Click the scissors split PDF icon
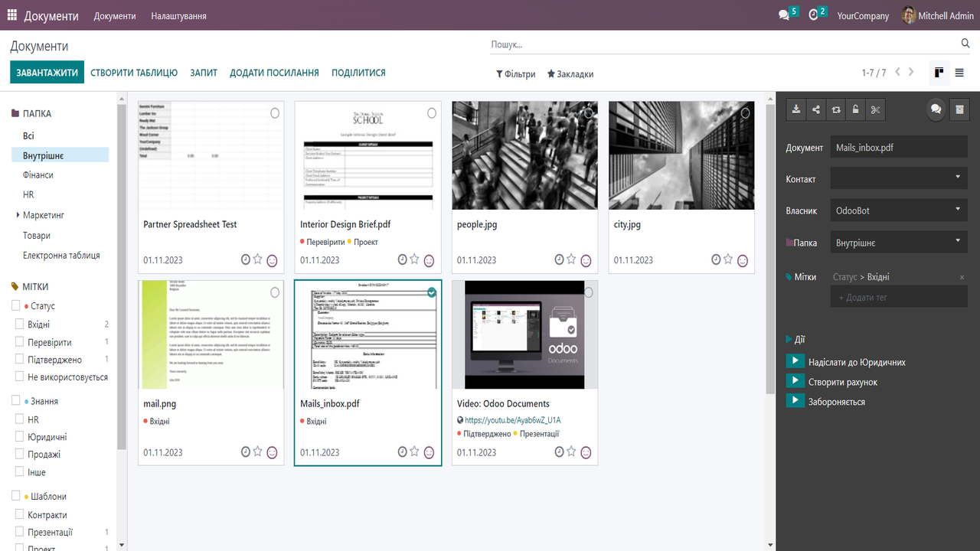The width and height of the screenshot is (980, 551). point(876,109)
